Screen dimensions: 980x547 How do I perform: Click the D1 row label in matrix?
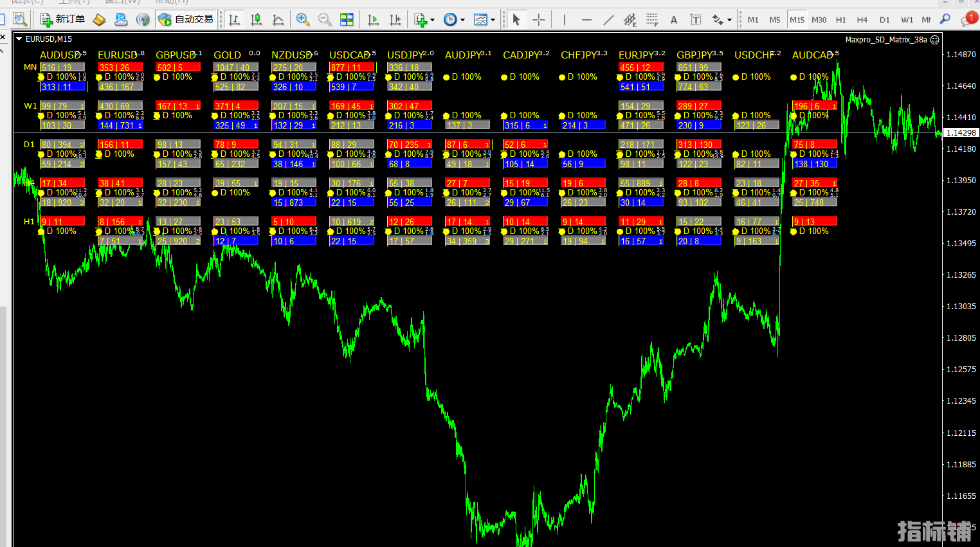pyautogui.click(x=30, y=144)
